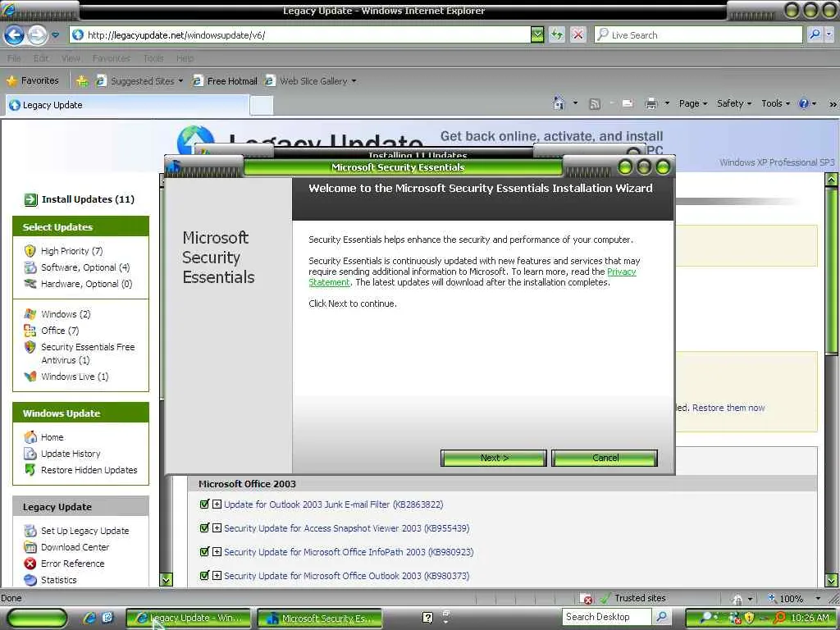Open the Safety dropdown menu
The image size is (840, 630).
click(734, 103)
